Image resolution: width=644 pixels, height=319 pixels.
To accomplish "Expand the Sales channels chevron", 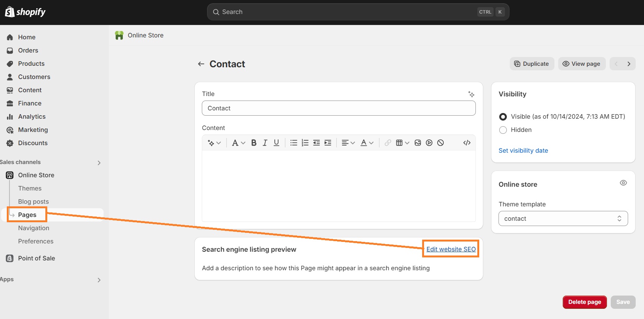I will click(99, 163).
